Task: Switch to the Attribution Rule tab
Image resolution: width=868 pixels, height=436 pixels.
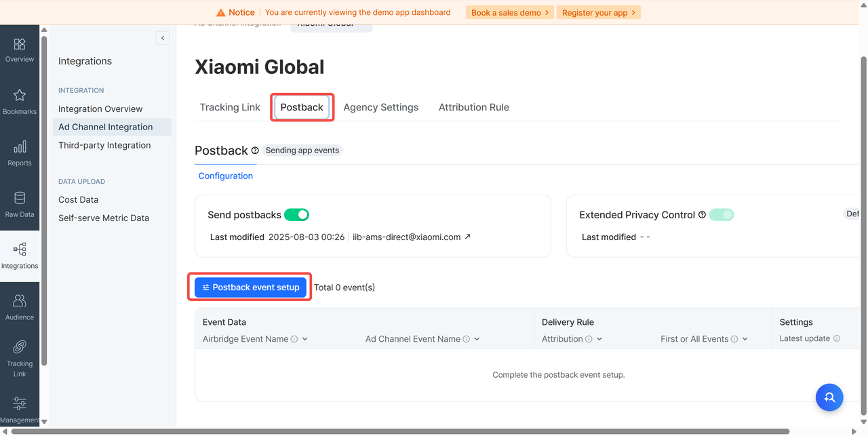Action: pos(473,107)
